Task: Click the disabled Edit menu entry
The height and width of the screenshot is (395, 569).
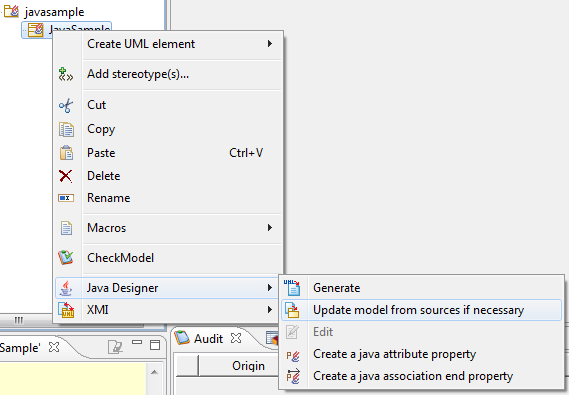Action: pyautogui.click(x=421, y=332)
